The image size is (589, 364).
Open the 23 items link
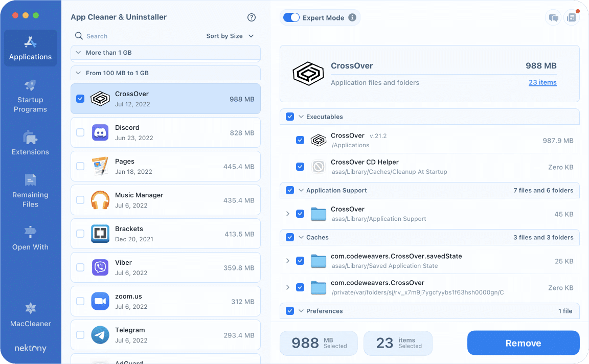coord(542,82)
